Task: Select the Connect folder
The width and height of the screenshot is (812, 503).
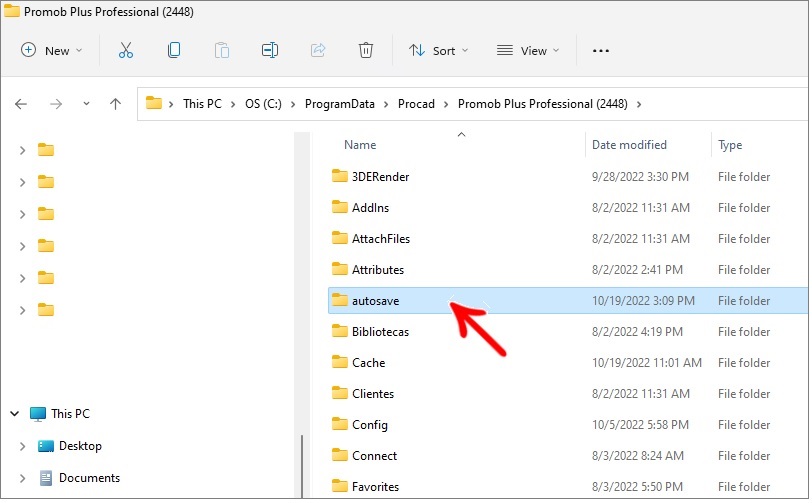Action: pos(568,456)
